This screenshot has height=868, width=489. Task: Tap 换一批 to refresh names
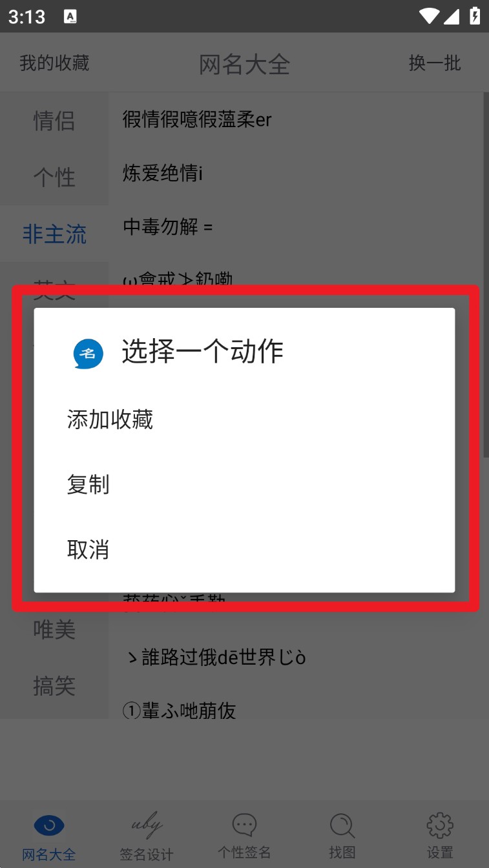435,63
